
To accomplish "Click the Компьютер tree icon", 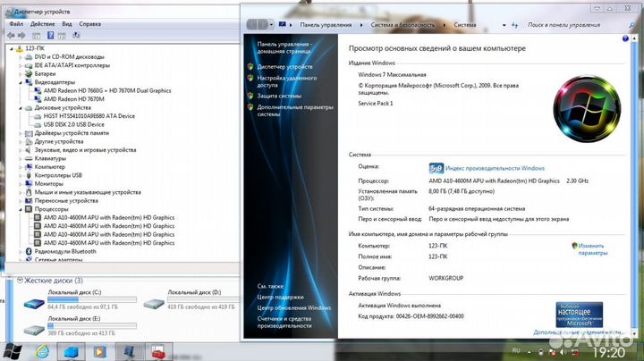I will 29,167.
